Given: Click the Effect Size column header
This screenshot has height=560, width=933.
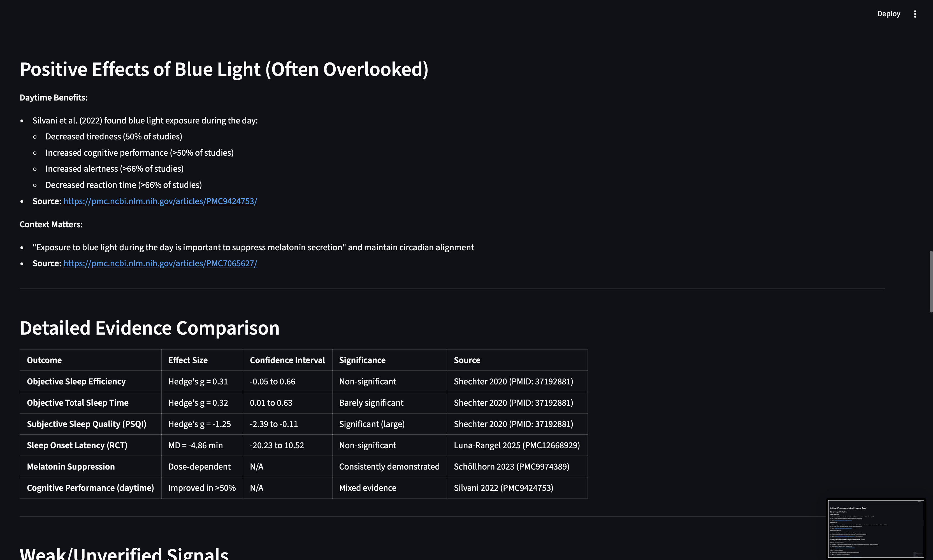Looking at the screenshot, I should (188, 360).
